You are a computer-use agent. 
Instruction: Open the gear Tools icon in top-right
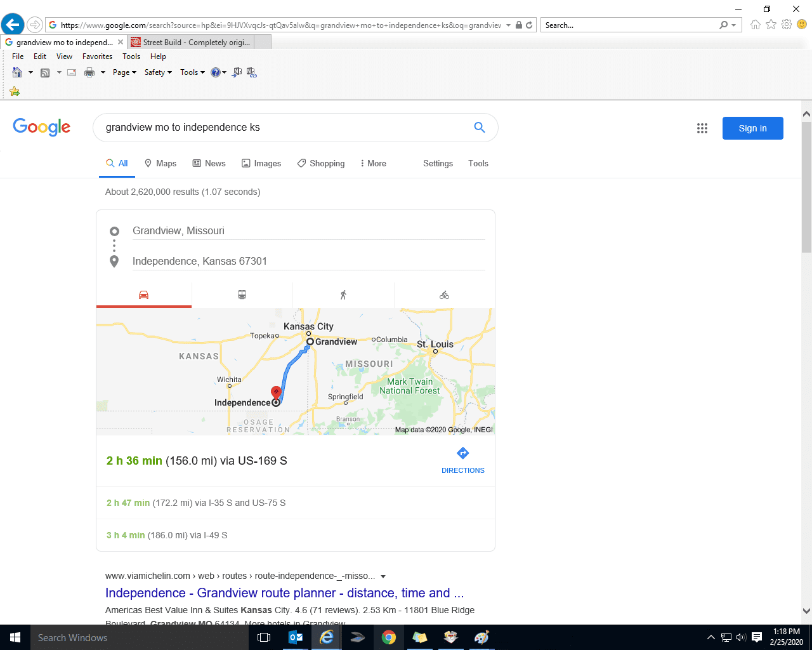(787, 25)
